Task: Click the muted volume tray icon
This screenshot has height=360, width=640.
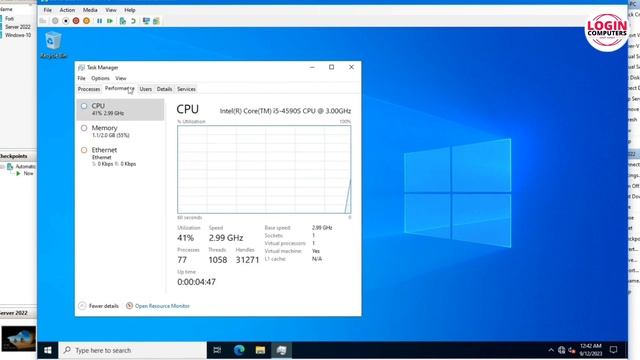Action: 572,350
